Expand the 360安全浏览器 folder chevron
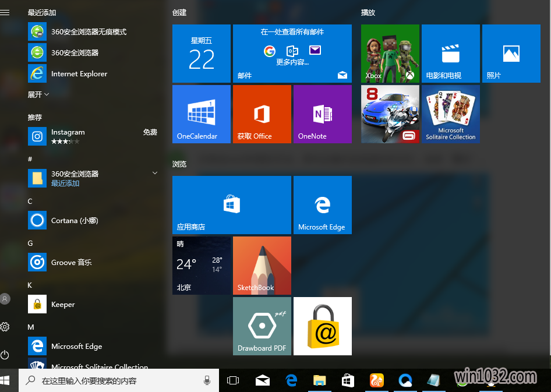 coord(155,174)
